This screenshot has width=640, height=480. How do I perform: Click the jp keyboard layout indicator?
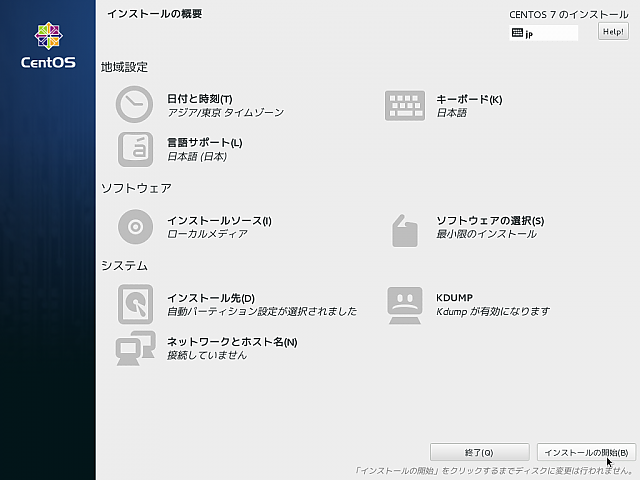(543, 33)
